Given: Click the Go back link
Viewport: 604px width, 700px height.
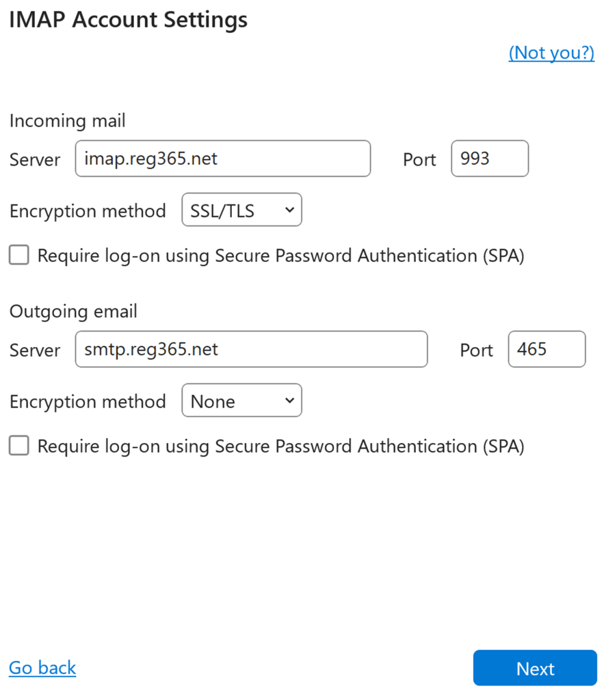Looking at the screenshot, I should (x=42, y=668).
